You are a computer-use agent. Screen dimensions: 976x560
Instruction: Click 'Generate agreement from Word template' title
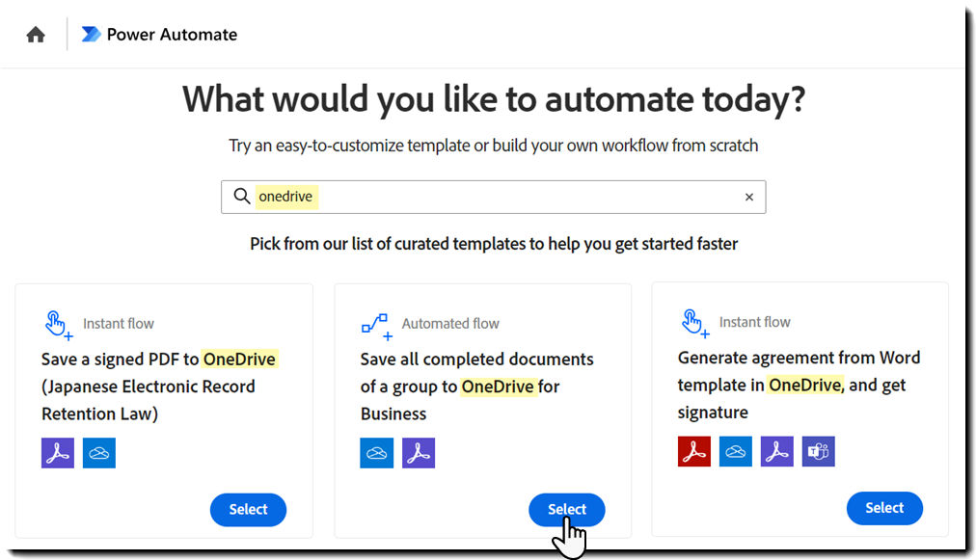(x=799, y=385)
